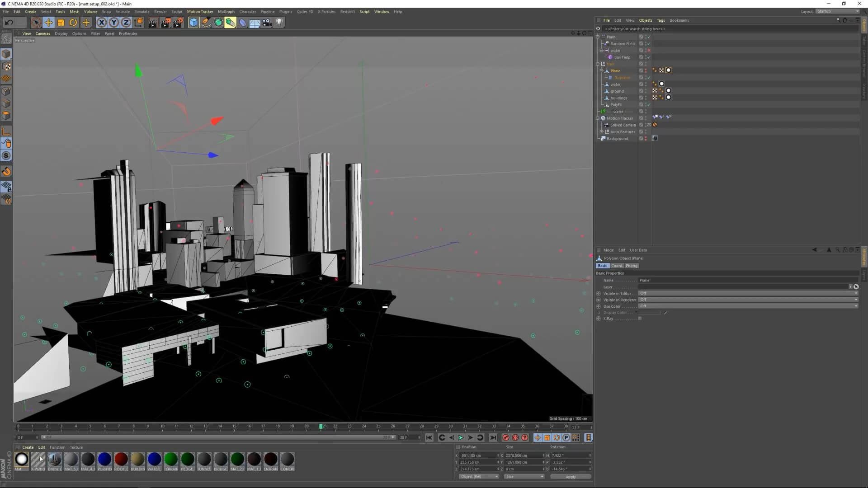The width and height of the screenshot is (868, 488).
Task: Switch to the Coord. tab
Action: (617, 266)
